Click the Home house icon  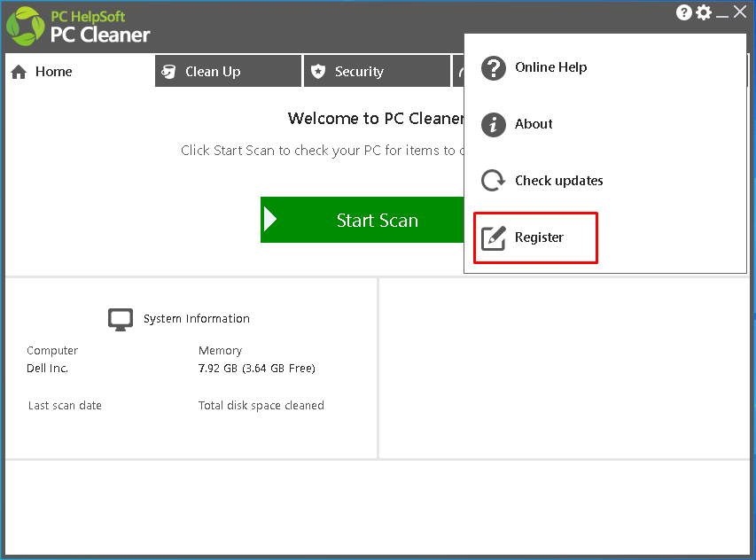(x=19, y=72)
